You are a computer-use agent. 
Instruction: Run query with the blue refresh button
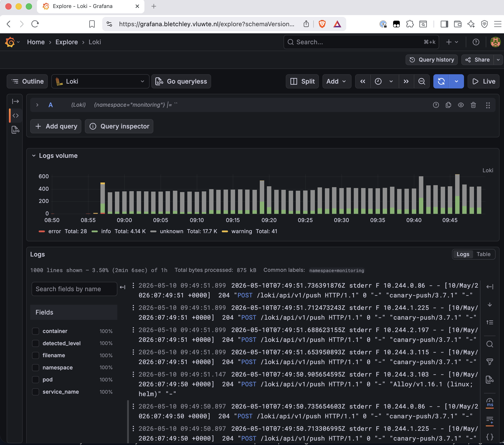tap(441, 81)
